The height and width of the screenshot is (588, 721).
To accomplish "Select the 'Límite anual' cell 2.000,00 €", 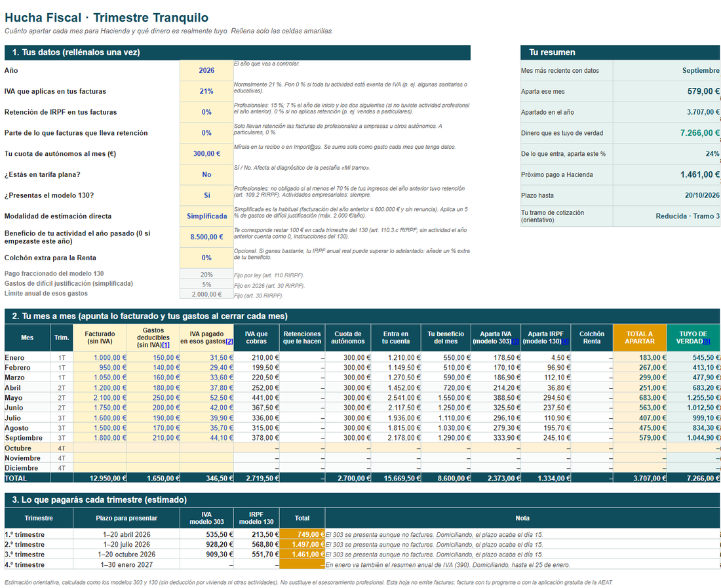I will coord(206,294).
